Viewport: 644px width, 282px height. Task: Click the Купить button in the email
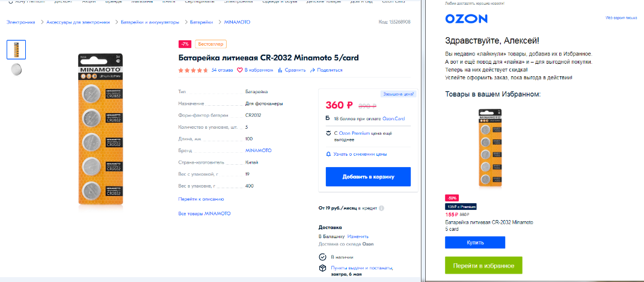[475, 242]
